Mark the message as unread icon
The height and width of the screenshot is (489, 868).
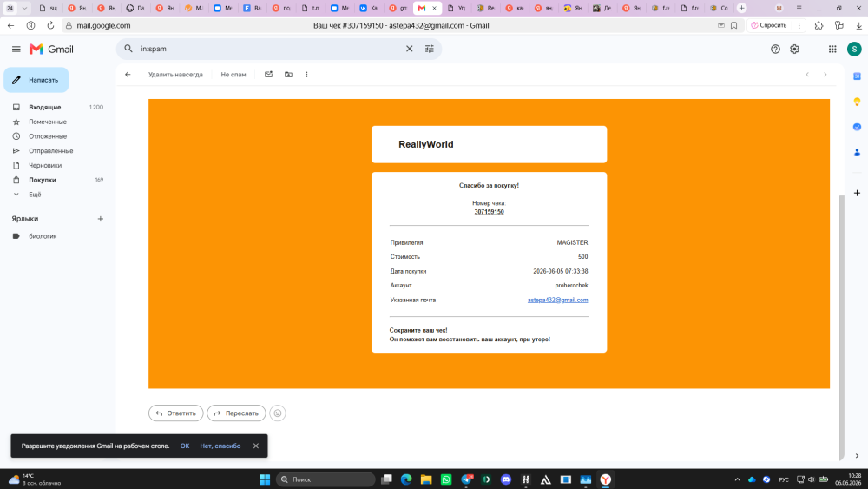268,74
